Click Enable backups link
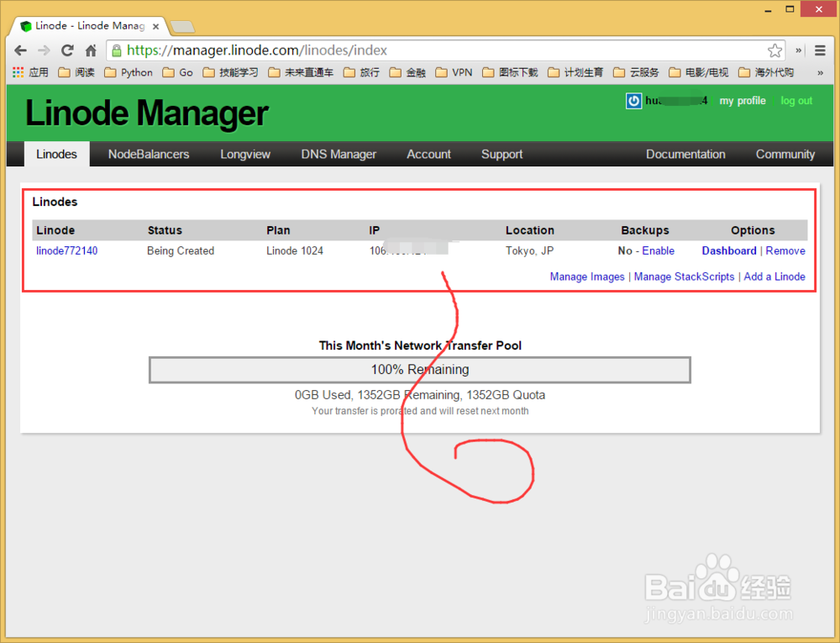Screen dimensions: 840x643 pos(659,250)
